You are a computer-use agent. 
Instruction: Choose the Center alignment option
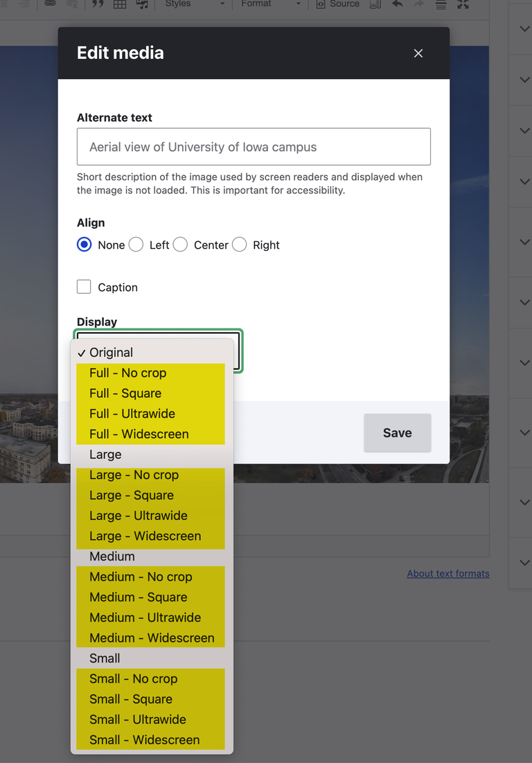coord(180,245)
